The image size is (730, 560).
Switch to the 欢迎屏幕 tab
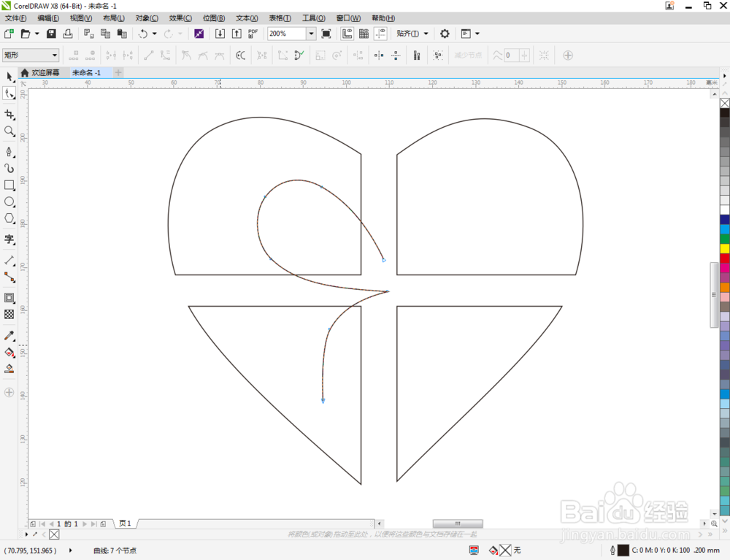[40, 72]
